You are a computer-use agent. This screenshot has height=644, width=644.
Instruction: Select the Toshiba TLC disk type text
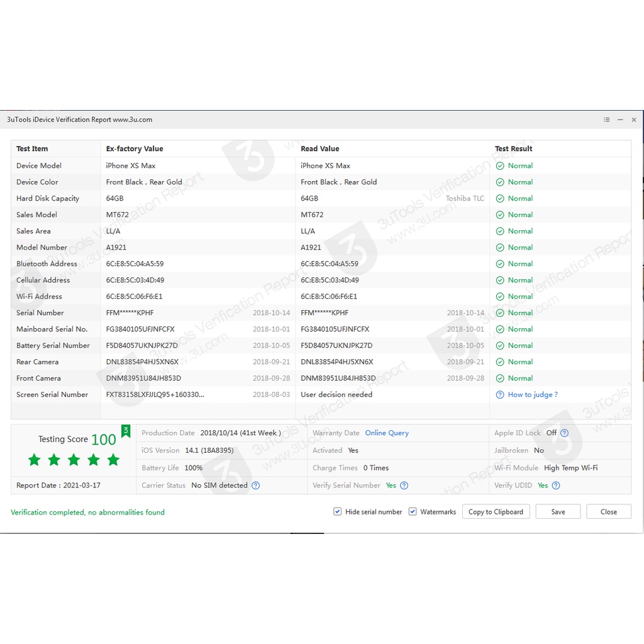pos(465,198)
